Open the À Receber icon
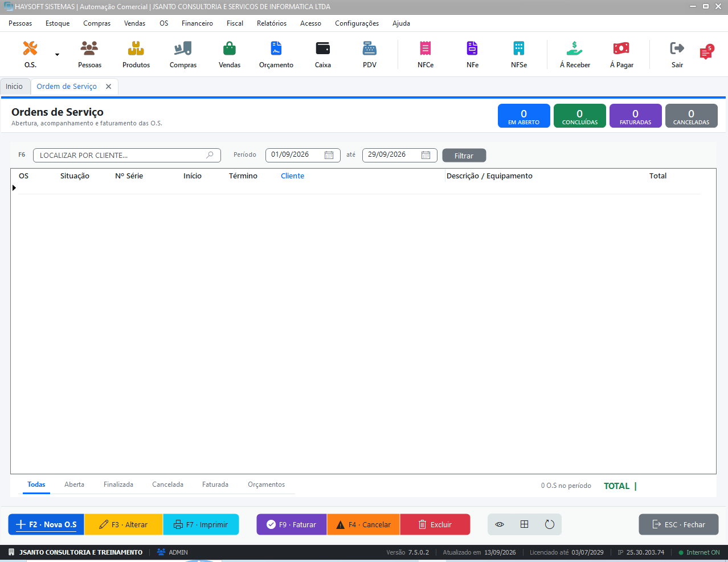Screen dimensions: 728x562 click(x=575, y=54)
